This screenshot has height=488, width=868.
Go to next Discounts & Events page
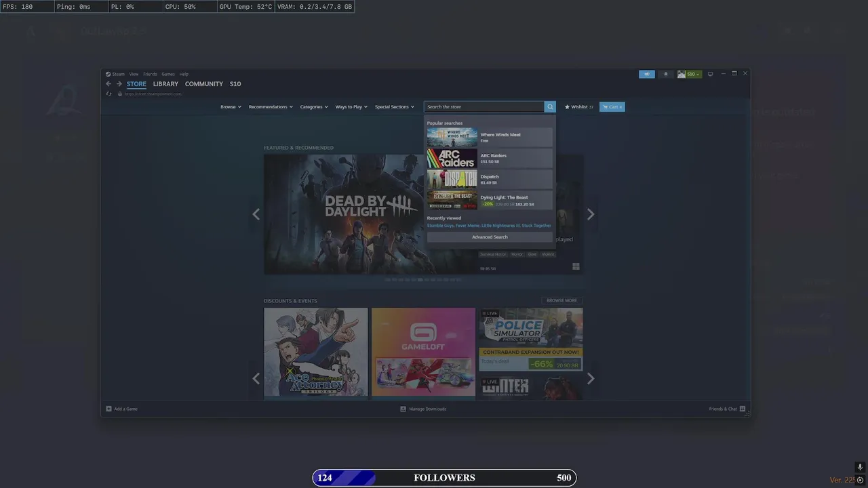591,378
